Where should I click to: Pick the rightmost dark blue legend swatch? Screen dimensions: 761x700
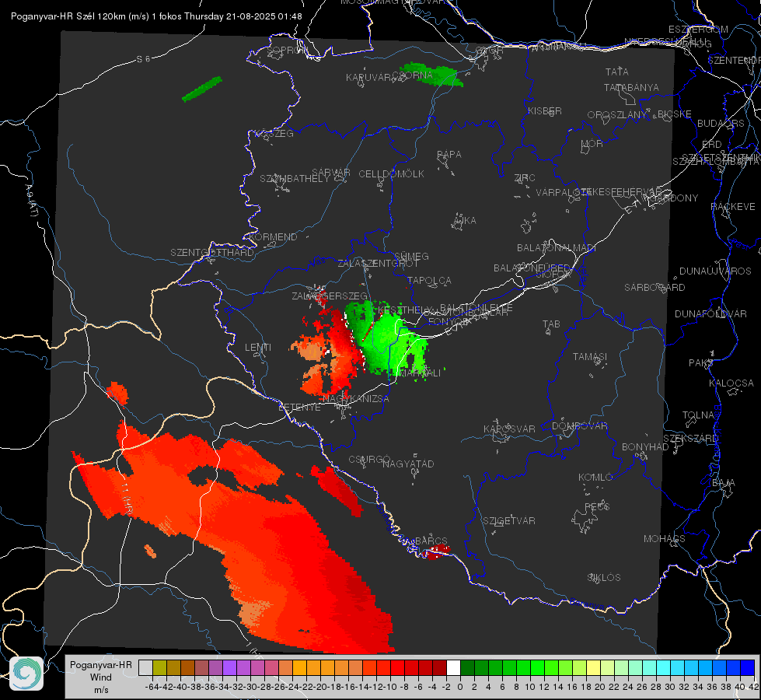pos(748,667)
